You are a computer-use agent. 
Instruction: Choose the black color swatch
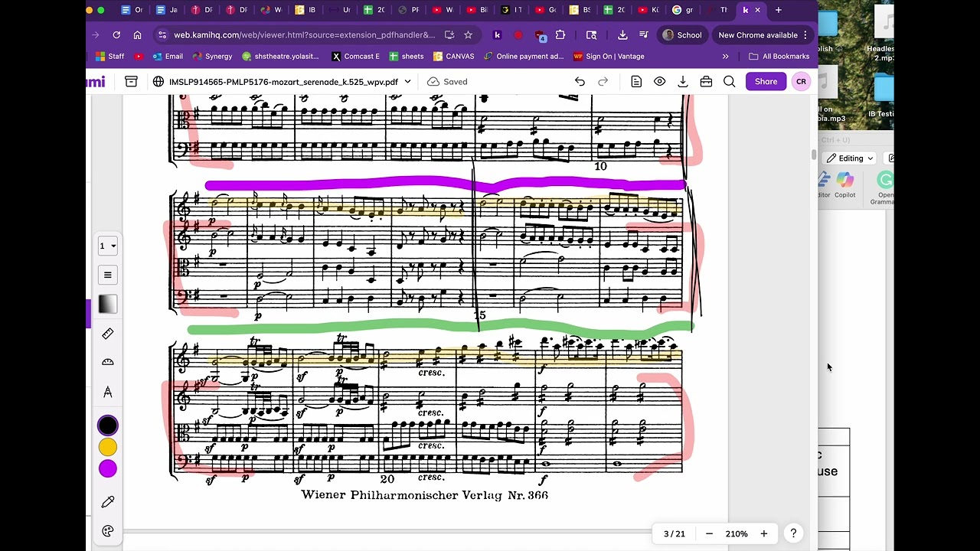pos(107,425)
